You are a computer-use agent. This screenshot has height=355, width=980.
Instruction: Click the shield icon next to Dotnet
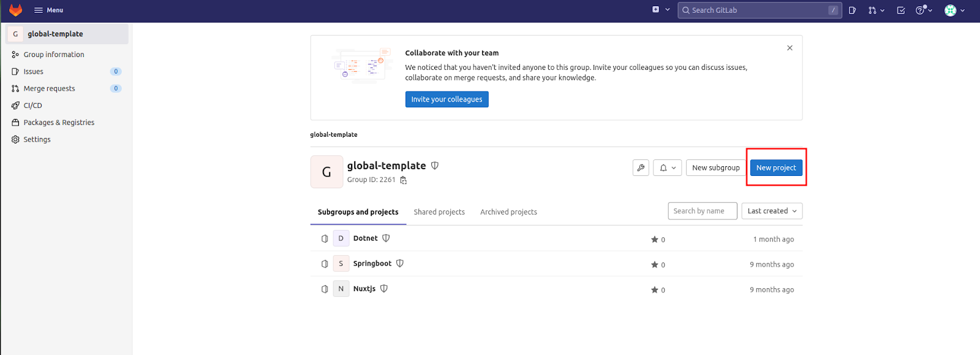coord(386,239)
